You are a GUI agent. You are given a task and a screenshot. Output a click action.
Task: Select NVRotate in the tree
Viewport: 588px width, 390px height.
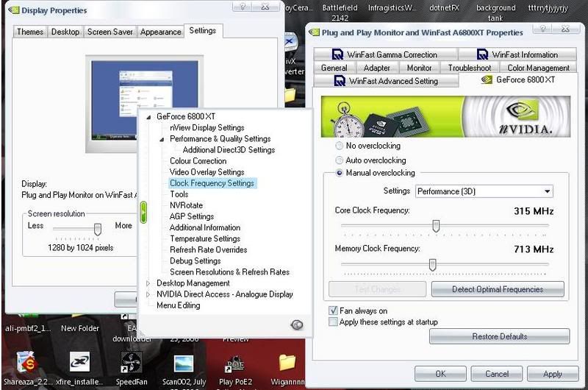click(x=186, y=205)
